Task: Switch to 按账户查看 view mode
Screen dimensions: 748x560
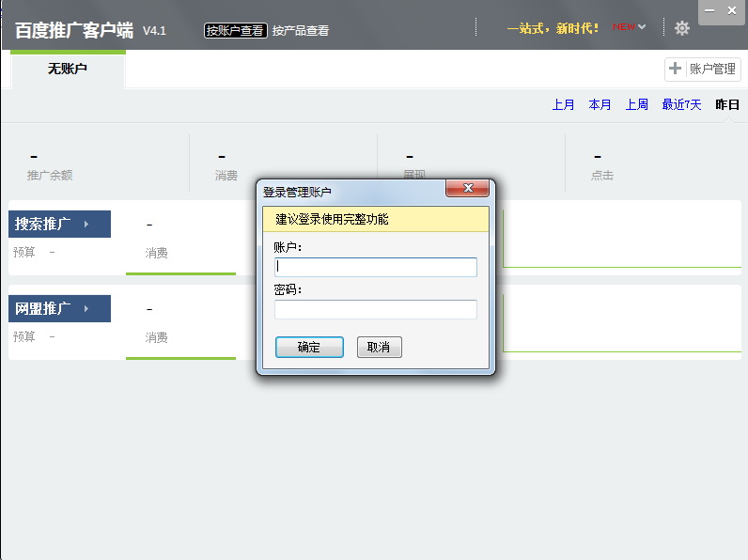Action: 235,30
